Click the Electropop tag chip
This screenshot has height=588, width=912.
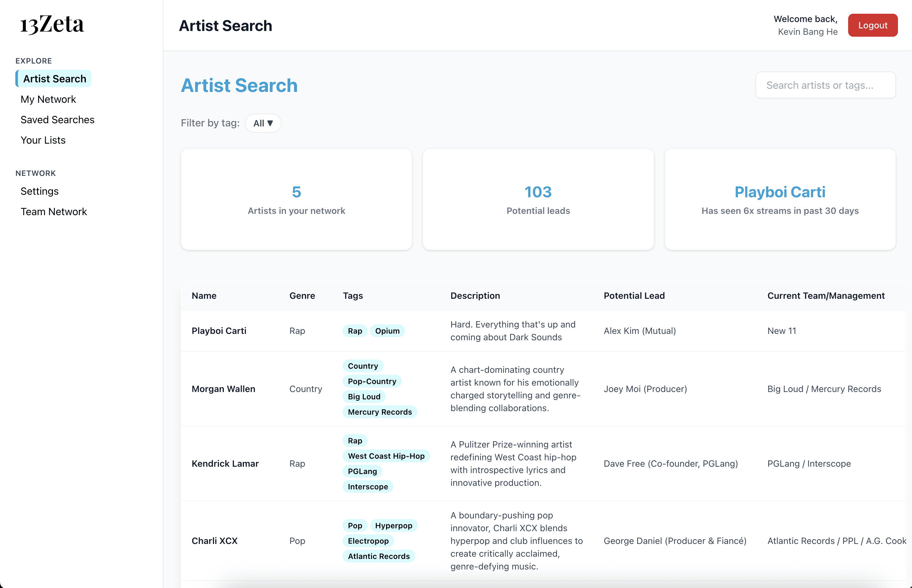coord(368,541)
